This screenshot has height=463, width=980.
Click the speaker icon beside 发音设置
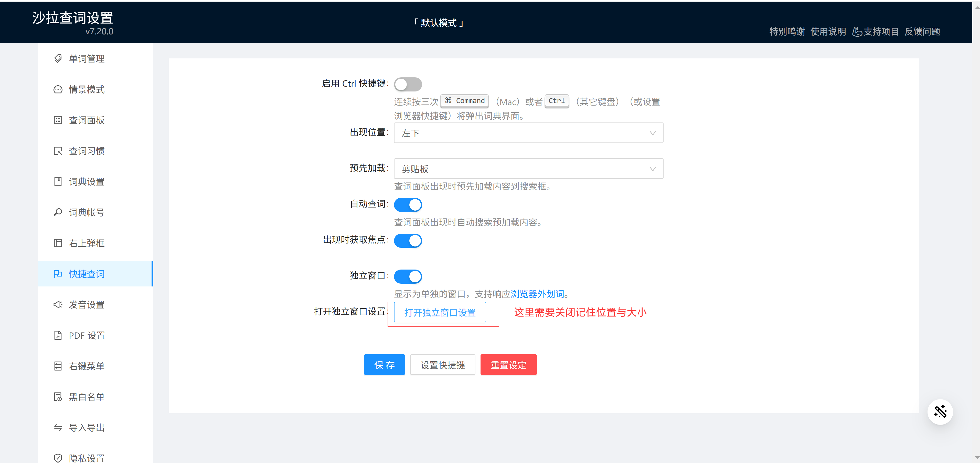pos(58,305)
